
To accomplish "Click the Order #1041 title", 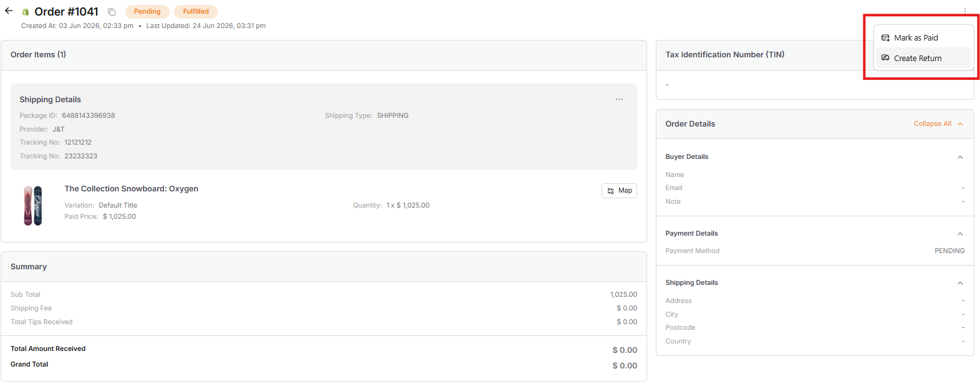I will click(66, 12).
